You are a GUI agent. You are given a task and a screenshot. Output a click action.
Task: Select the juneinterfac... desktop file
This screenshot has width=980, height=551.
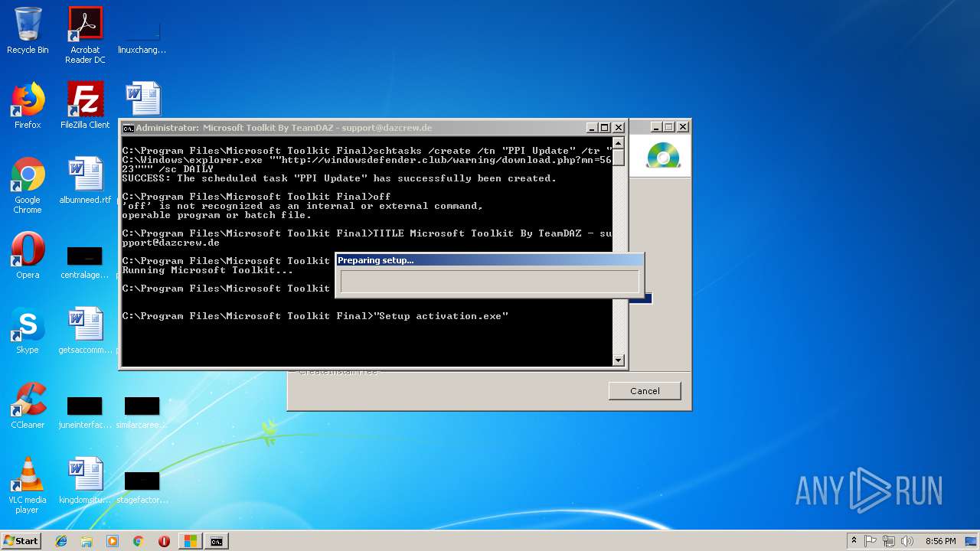pyautogui.click(x=85, y=412)
